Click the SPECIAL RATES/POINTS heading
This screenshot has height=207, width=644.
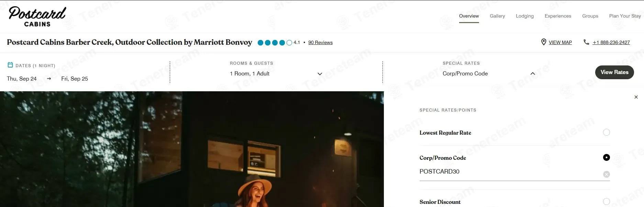tap(448, 110)
